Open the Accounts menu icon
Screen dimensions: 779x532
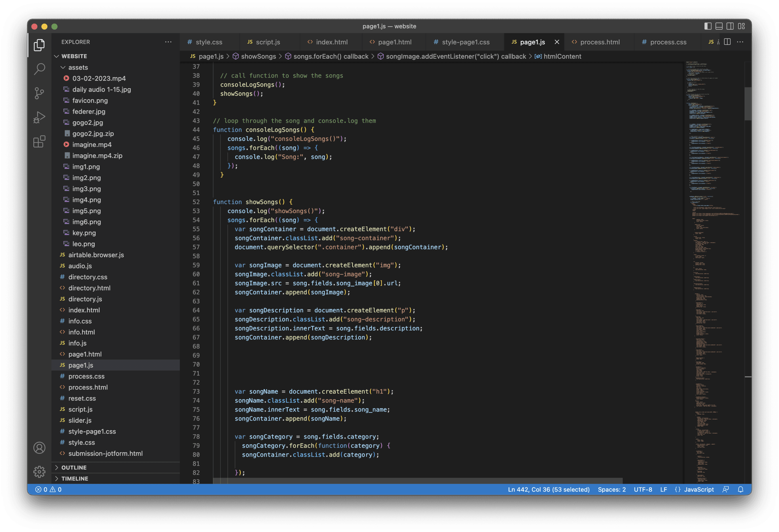(x=39, y=447)
